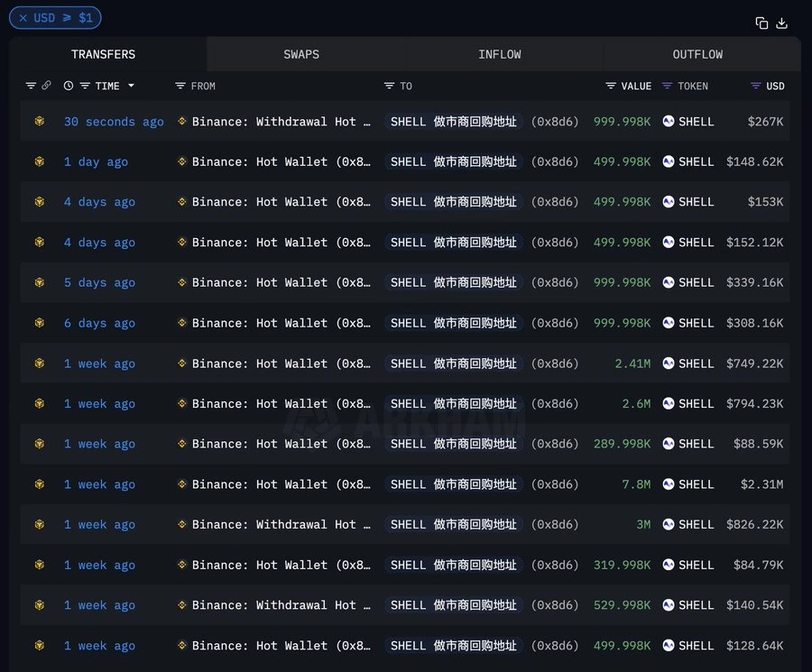Open SHELL 做市商回购地址 recipient in the $128.64K row
This screenshot has width=812, height=672.
pos(454,646)
